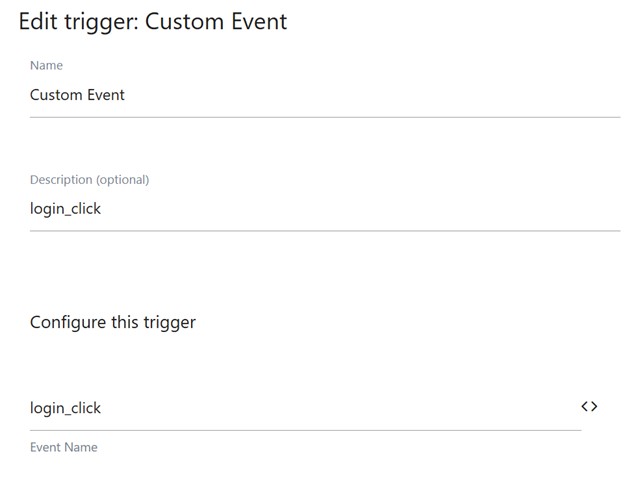Place cursor in login_click event name value
The width and height of the screenshot is (627, 484).
pos(65,408)
